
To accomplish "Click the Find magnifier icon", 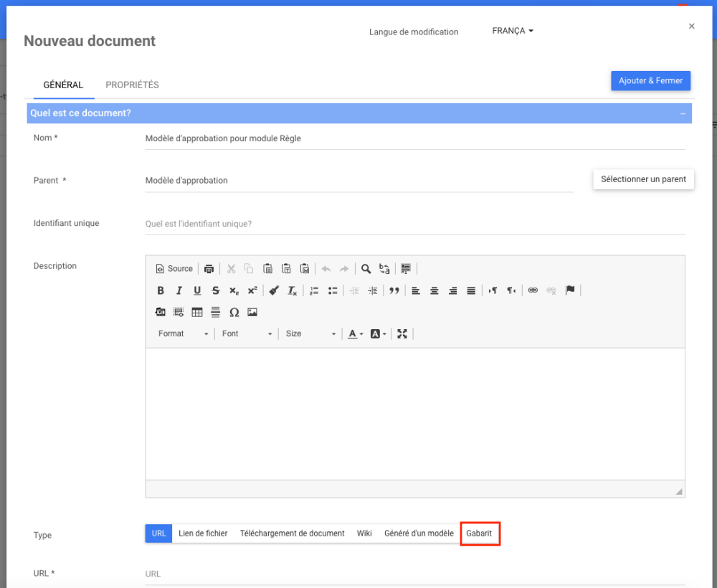I will point(366,269).
